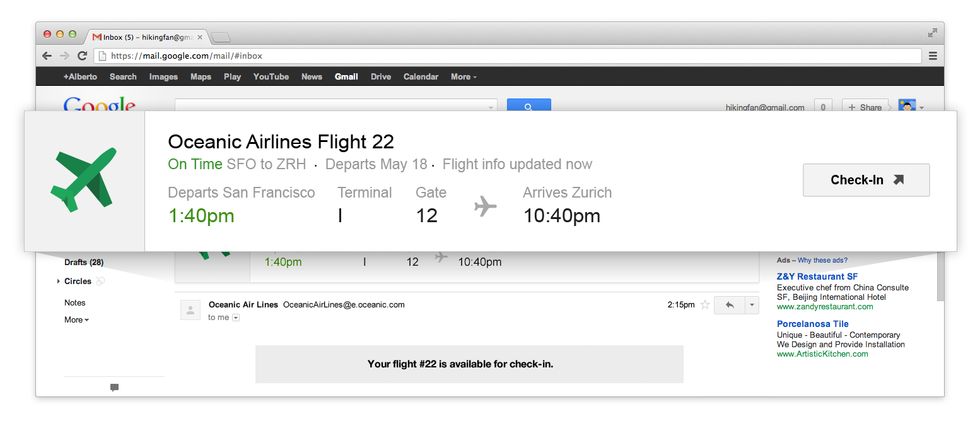This screenshot has height=428, width=980.
Task: Expand the Circles section in the sidebar
Action: pyautogui.click(x=59, y=282)
